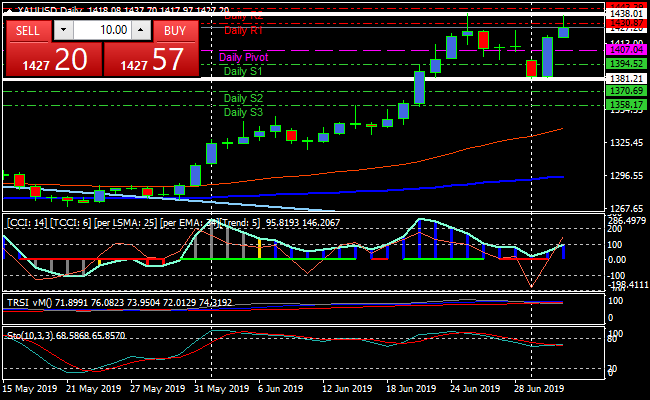Decrease trade volume with the down arrow
The image size is (650, 400).
(x=65, y=31)
